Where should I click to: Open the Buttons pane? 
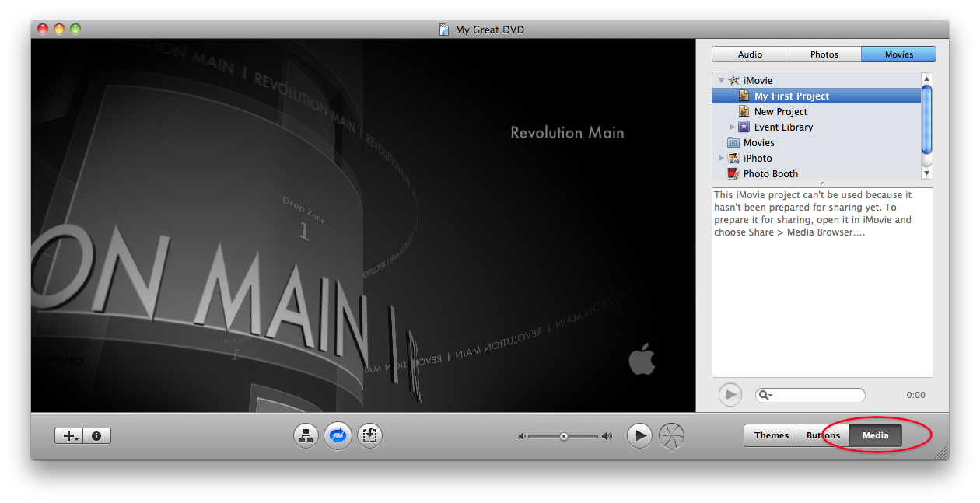pyautogui.click(x=822, y=435)
